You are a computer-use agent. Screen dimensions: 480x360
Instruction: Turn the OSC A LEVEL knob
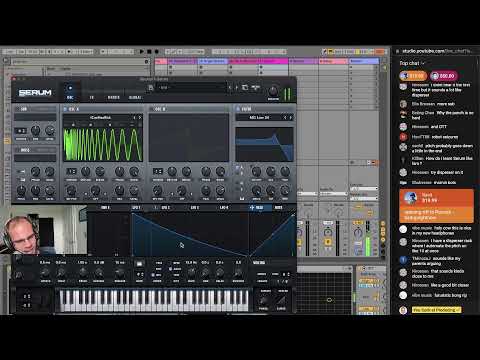(x=134, y=191)
